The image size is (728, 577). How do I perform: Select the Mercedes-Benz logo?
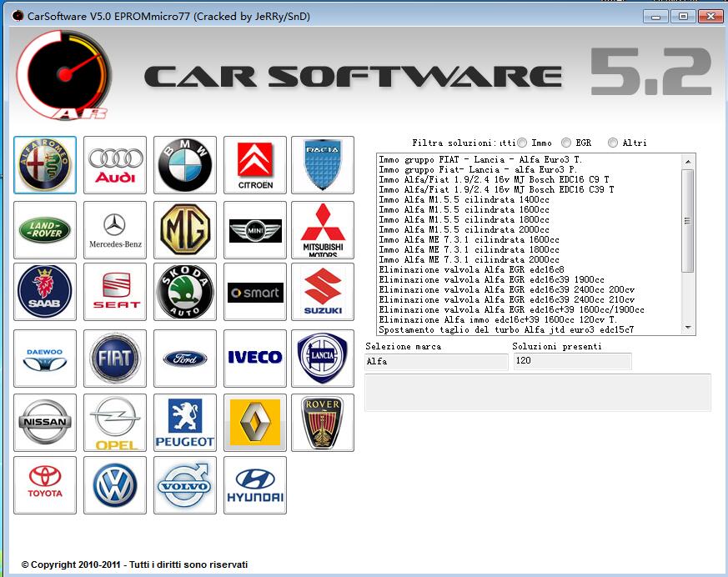(115, 230)
